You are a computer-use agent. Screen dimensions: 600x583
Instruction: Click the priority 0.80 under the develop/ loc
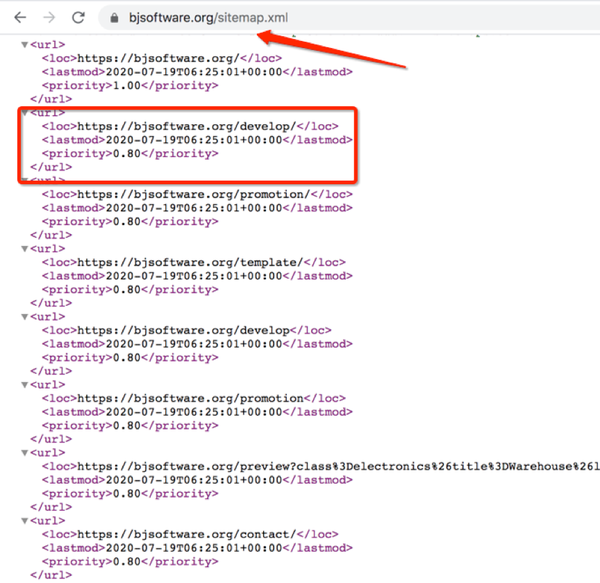point(127,153)
